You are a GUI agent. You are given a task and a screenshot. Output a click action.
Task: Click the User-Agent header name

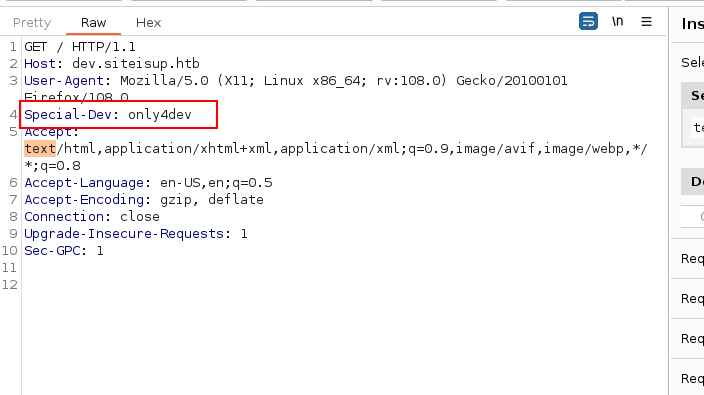pos(64,81)
